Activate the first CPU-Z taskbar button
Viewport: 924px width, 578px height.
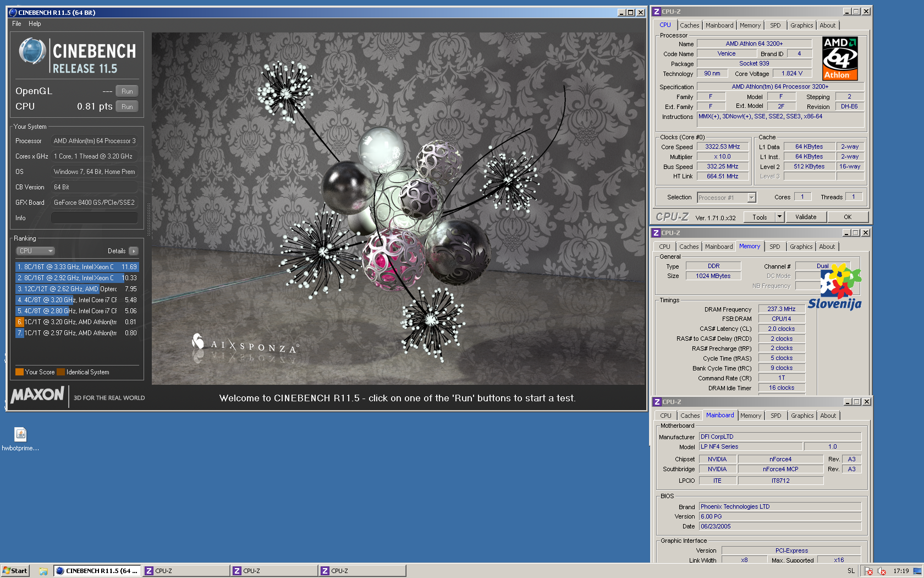[186, 571]
